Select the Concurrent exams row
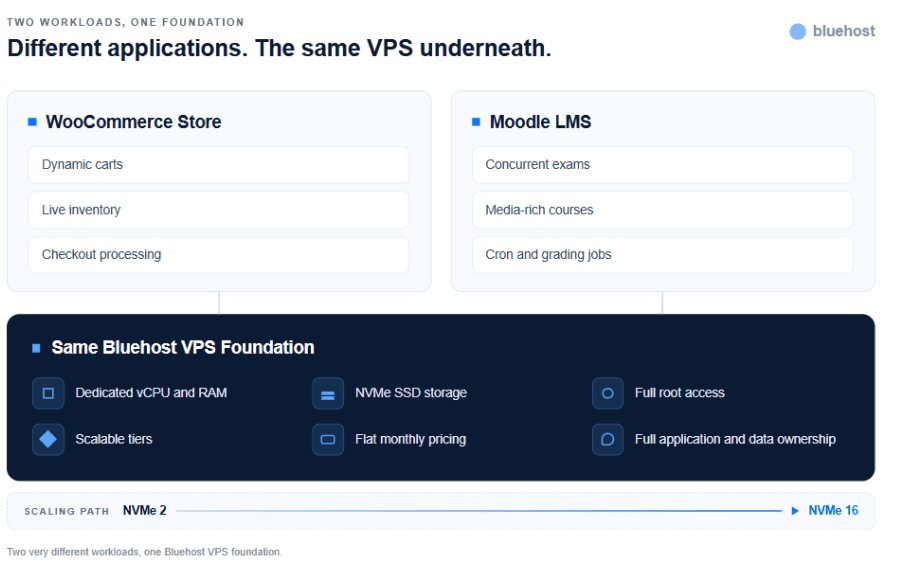The image size is (897, 565). click(x=662, y=165)
